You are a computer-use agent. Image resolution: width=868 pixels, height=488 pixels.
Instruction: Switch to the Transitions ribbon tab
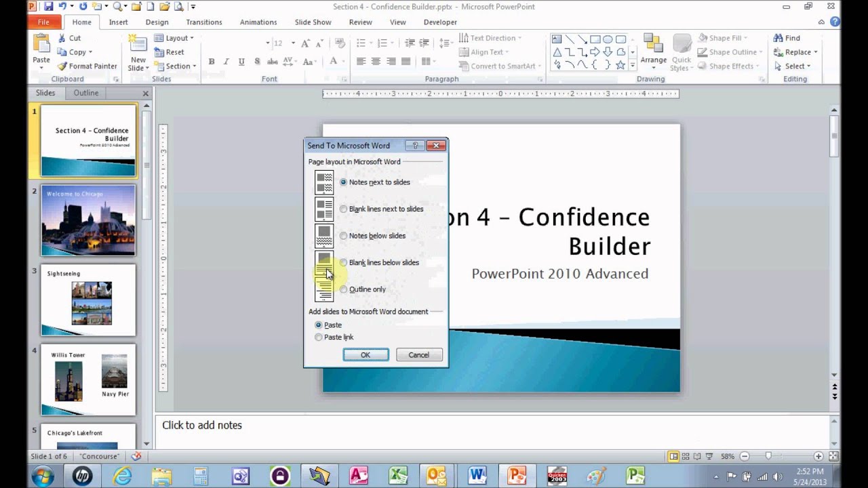[204, 22]
